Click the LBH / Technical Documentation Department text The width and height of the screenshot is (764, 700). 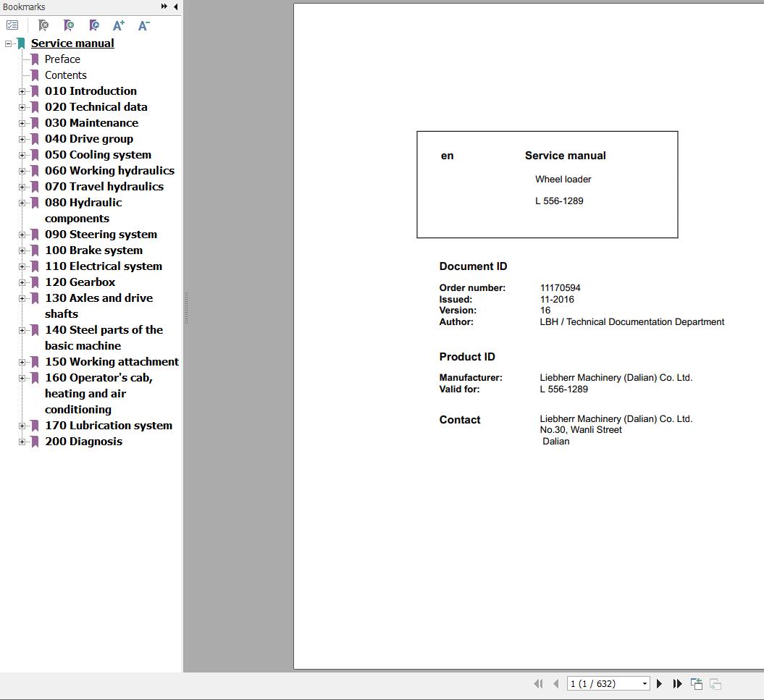[x=632, y=322]
